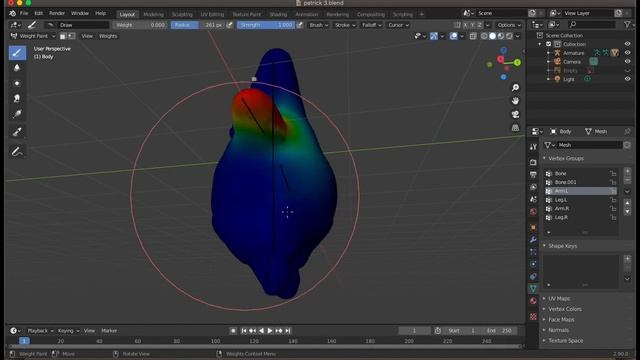Viewport: 640px width, 360px height.
Task: Open the Cursor dropdown
Action: click(x=398, y=25)
